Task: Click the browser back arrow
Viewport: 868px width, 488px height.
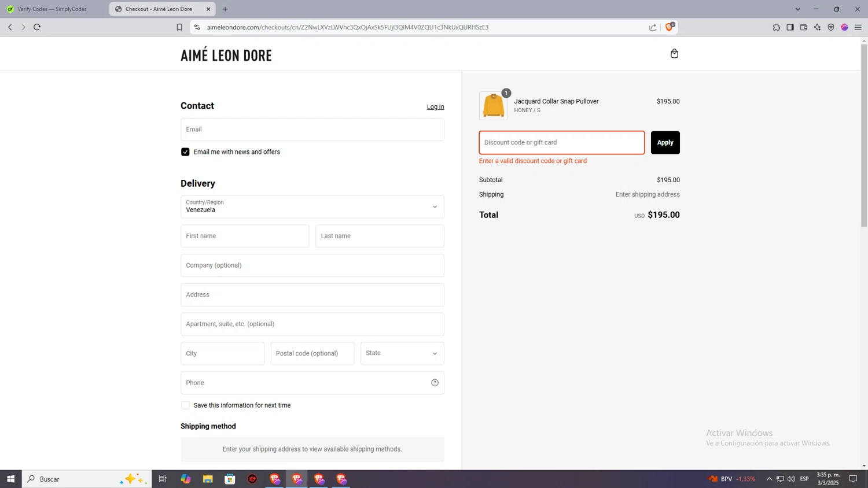Action: click(10, 27)
